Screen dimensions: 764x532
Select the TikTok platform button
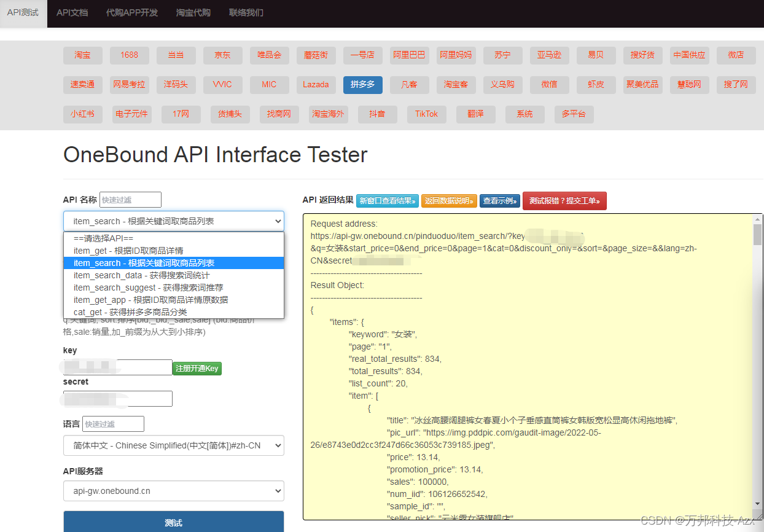[427, 114]
